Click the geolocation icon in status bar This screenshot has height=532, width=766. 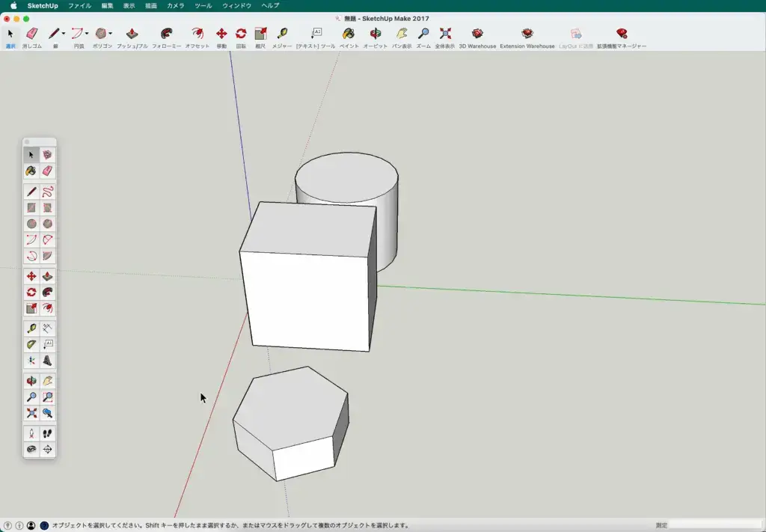click(x=7, y=526)
